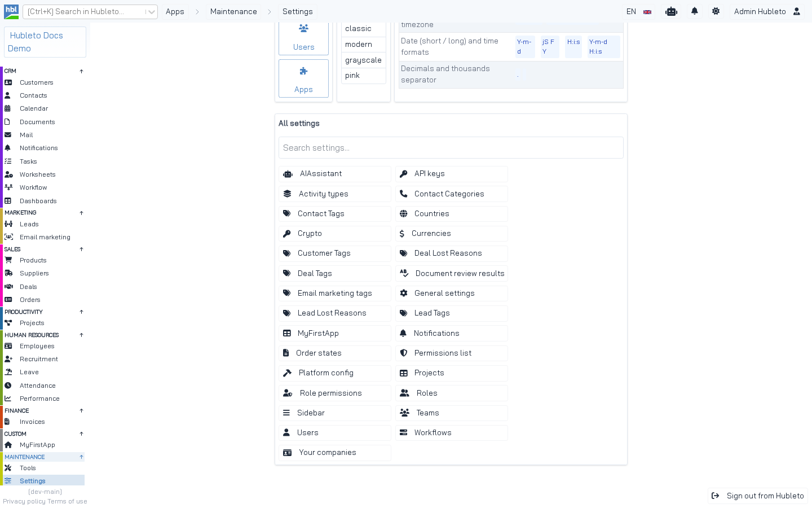Click the Attendance clock sidebar icon
Viewport: 812px width, 508px height.
tap(8, 386)
